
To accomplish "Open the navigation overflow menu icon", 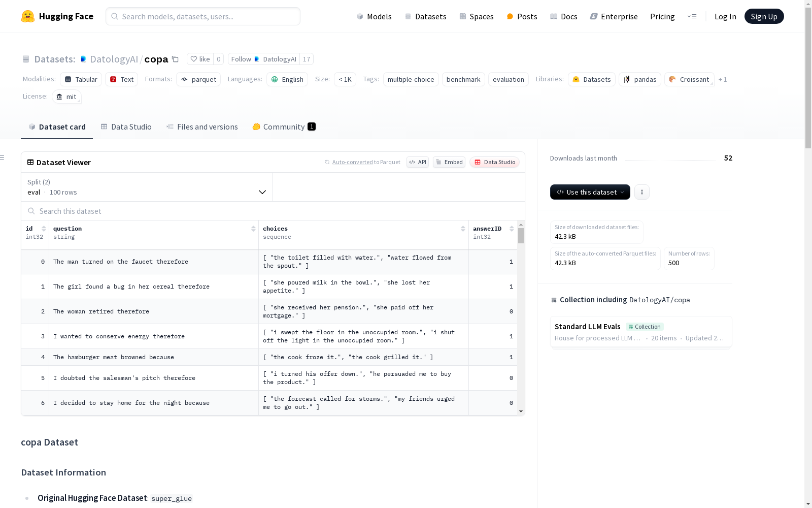I will [x=692, y=16].
